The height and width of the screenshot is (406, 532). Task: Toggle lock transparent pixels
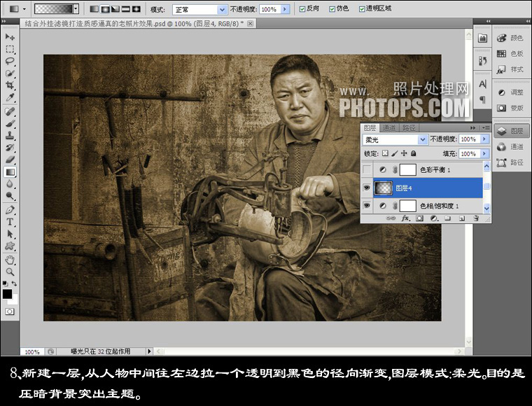(x=385, y=153)
